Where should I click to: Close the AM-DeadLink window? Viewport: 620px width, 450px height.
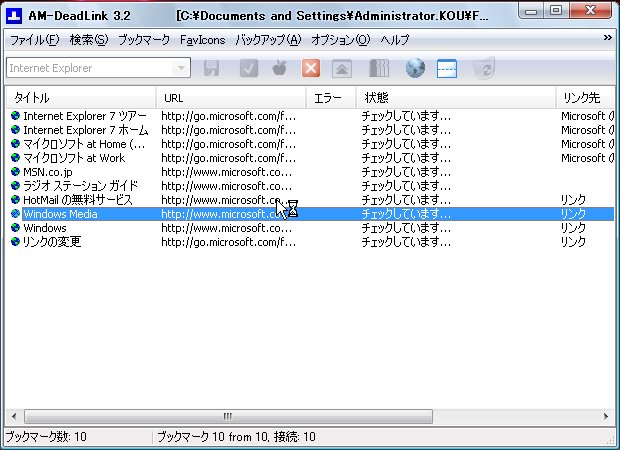(590, 11)
